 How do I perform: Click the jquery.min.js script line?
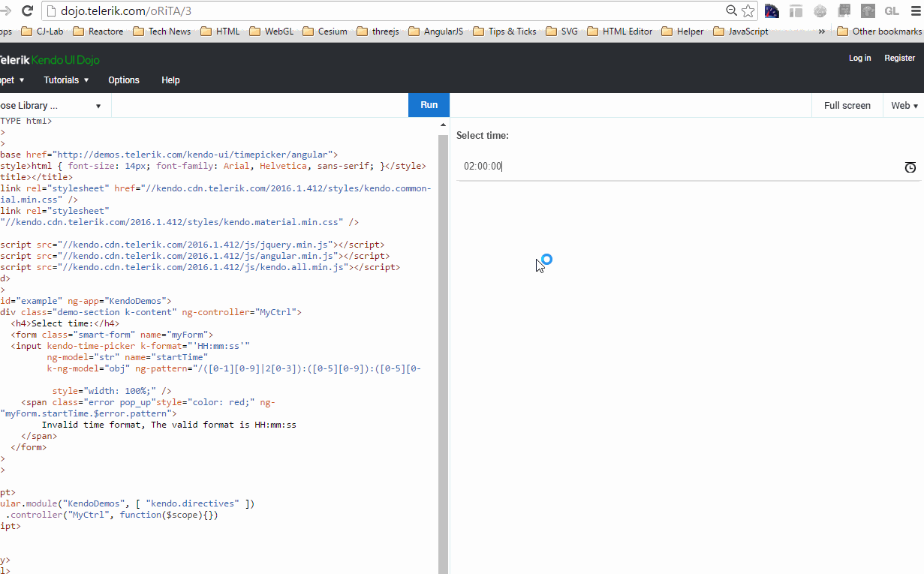pos(192,245)
